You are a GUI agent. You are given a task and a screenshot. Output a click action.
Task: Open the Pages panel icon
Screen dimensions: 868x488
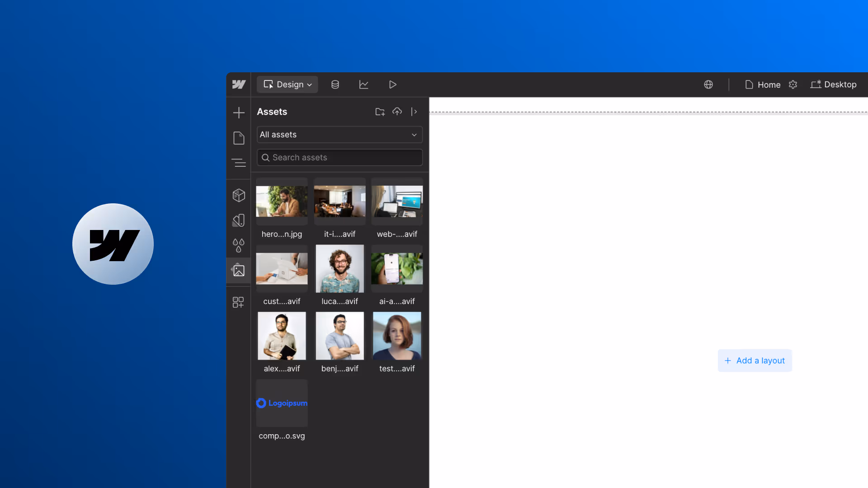click(239, 138)
